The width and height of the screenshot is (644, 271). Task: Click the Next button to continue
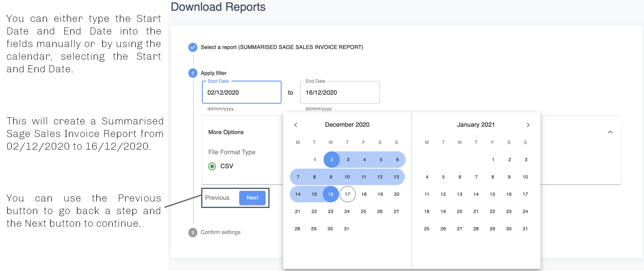click(252, 198)
